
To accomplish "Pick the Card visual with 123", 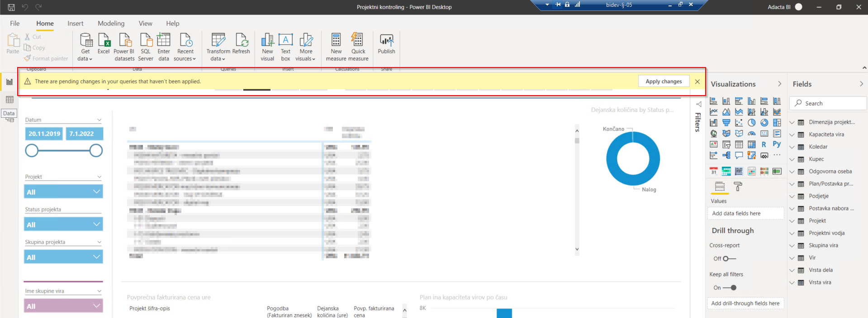I will pos(764,134).
